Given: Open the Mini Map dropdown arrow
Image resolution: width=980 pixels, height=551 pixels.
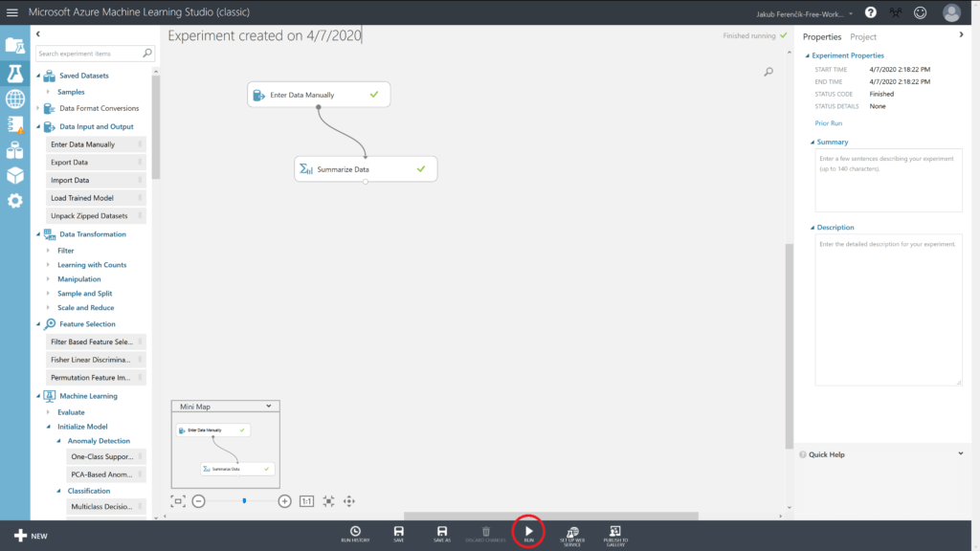Looking at the screenshot, I should [269, 406].
